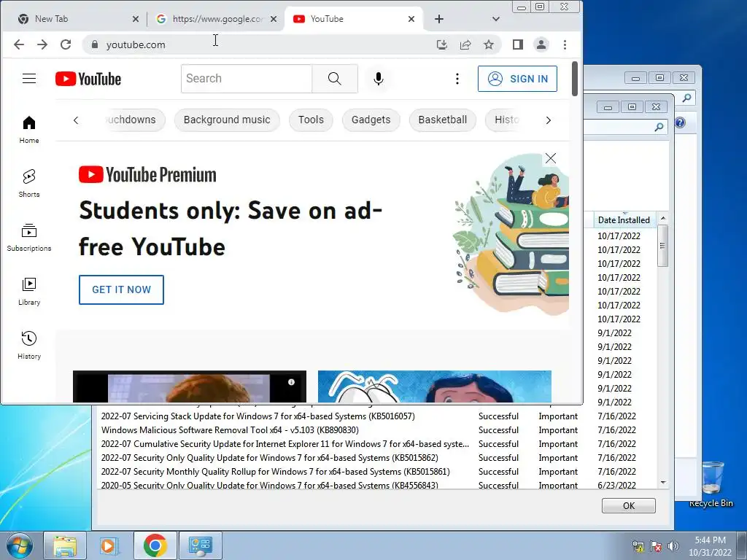Reload the YouTube page
The height and width of the screenshot is (560, 747).
tap(66, 44)
